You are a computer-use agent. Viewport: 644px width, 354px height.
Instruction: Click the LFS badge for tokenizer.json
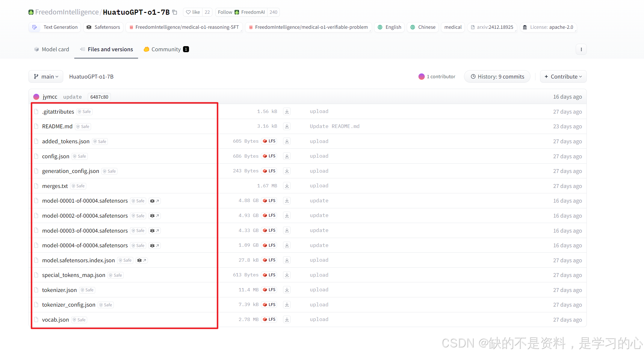click(x=269, y=290)
